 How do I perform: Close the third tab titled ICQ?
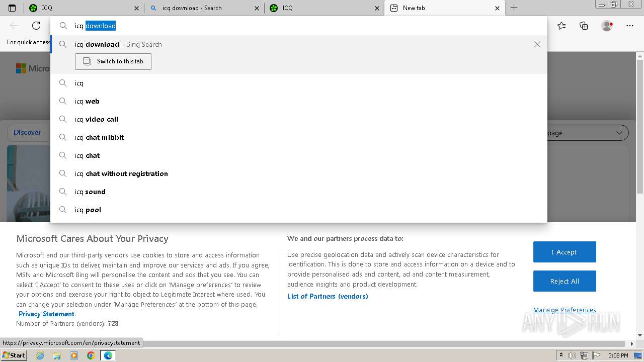(x=377, y=8)
